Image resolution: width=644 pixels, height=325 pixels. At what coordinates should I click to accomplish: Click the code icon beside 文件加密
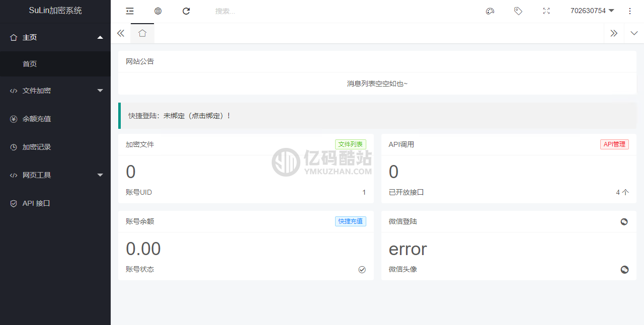tap(14, 91)
